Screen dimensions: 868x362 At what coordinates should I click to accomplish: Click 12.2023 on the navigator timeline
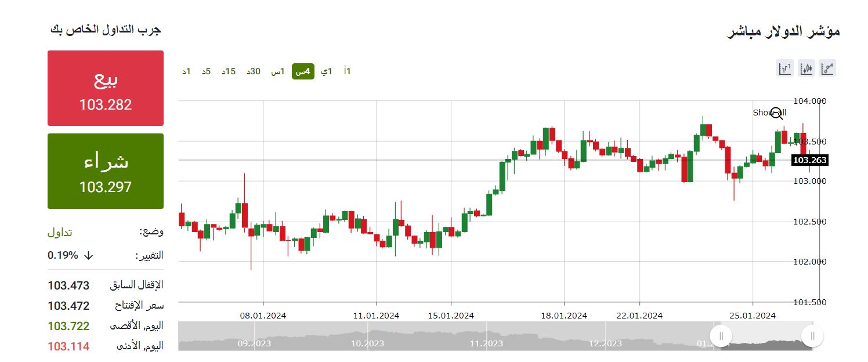pos(605,343)
